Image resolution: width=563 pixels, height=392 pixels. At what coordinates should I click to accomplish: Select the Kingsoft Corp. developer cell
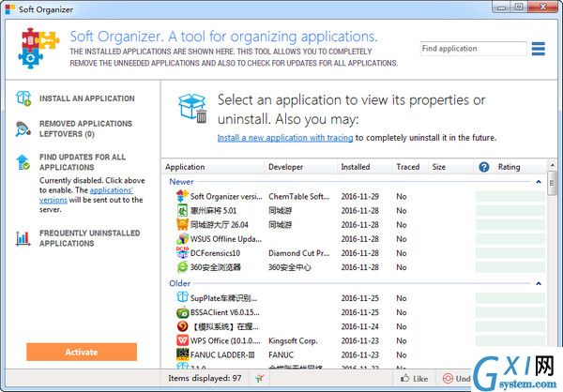tap(293, 340)
